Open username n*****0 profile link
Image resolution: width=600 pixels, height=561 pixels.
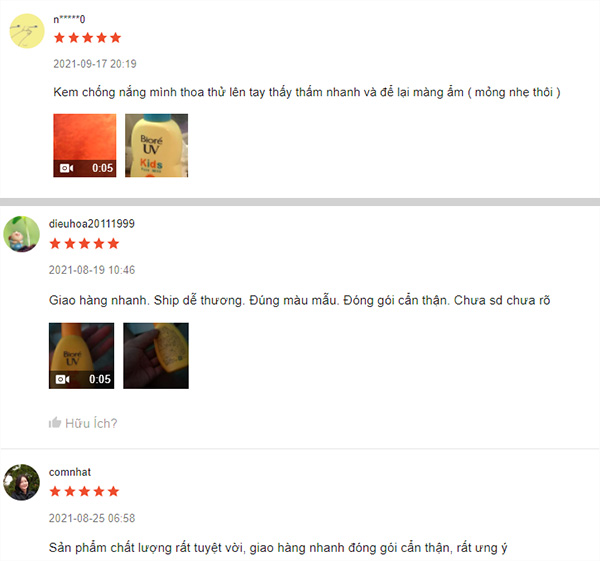click(69, 19)
